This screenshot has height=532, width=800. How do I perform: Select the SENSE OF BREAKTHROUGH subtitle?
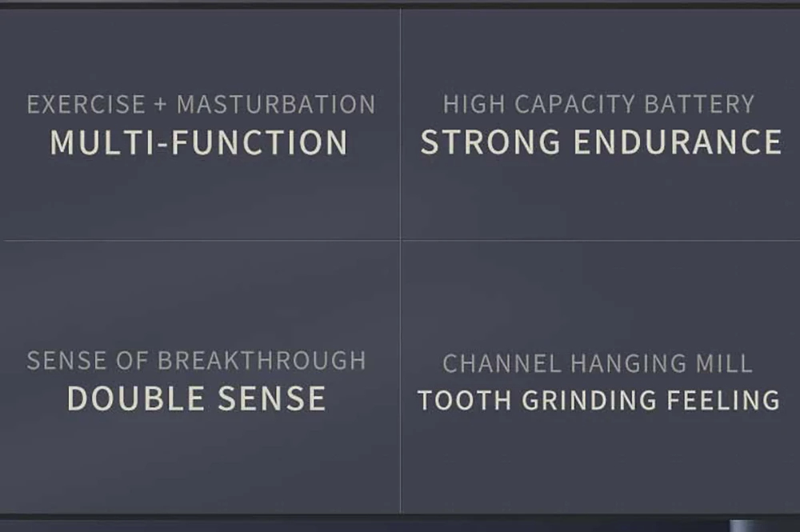coord(197,361)
